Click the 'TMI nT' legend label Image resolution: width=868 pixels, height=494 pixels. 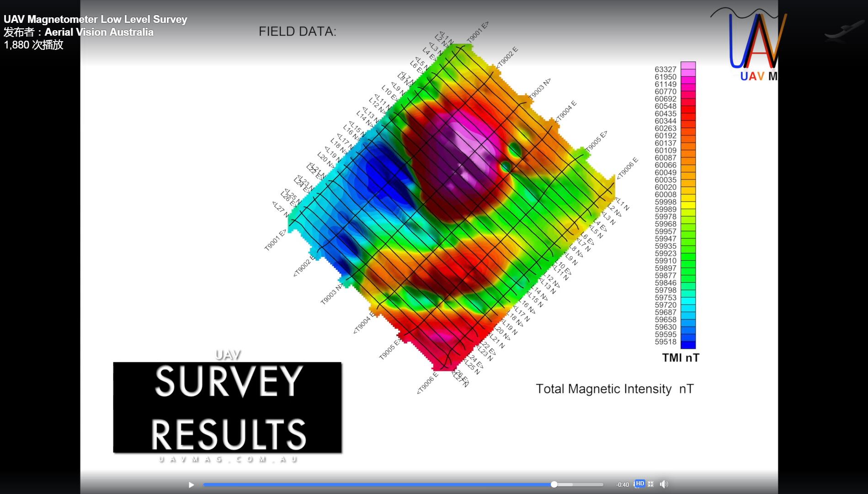click(x=681, y=358)
